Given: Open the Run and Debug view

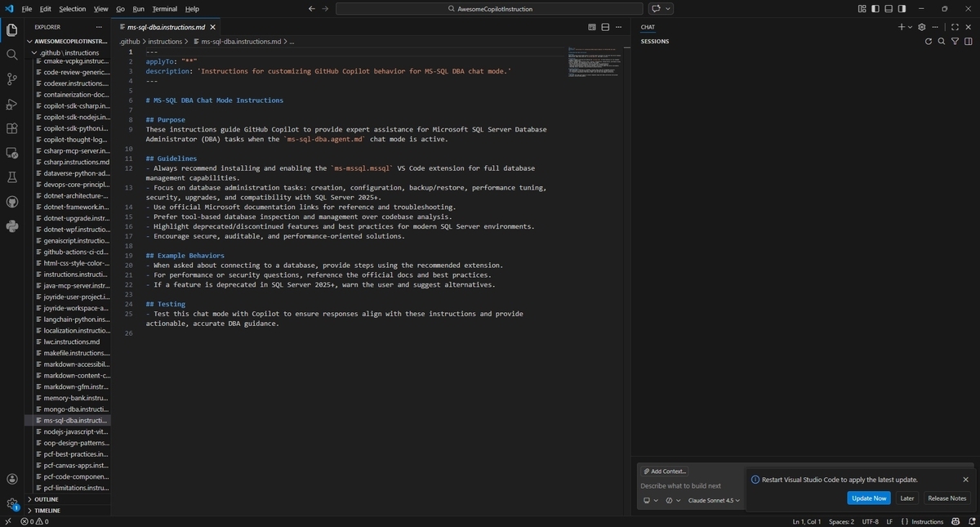Looking at the screenshot, I should coord(11,104).
